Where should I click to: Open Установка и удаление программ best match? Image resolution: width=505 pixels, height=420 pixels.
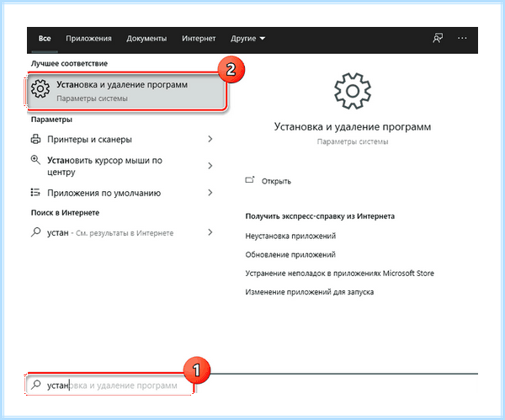pyautogui.click(x=126, y=91)
